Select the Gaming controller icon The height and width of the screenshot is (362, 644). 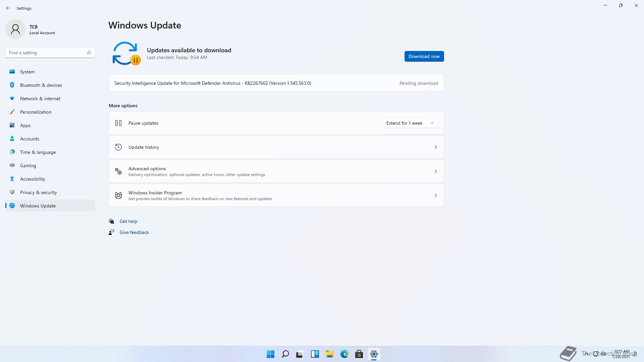click(12, 165)
